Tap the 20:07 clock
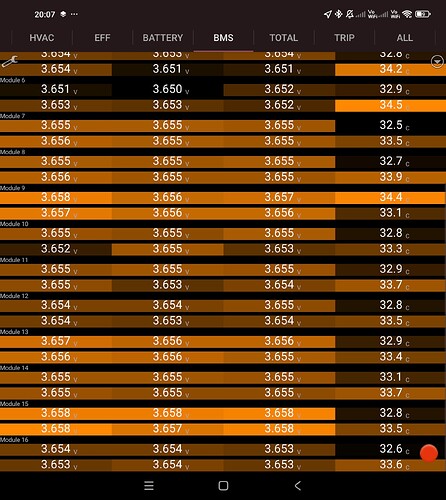This screenshot has height=500, width=446. point(45,14)
